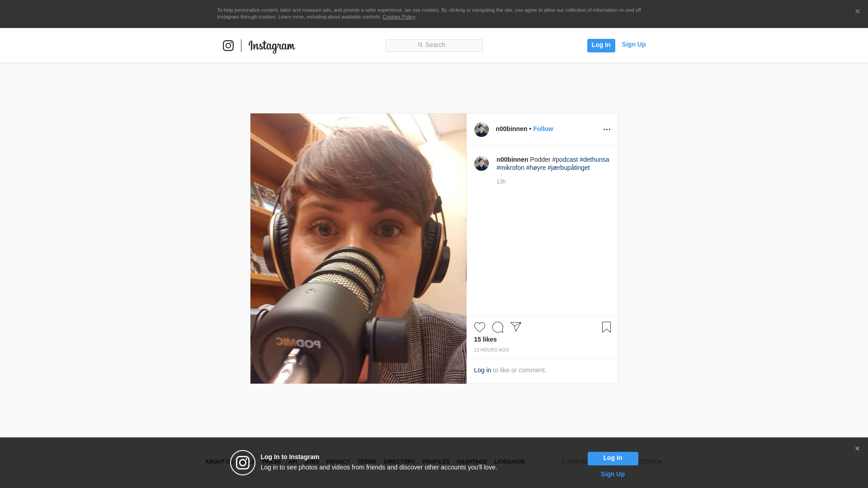Select PRIVACY in the footer menu
The width and height of the screenshot is (868, 488).
pos(338,462)
